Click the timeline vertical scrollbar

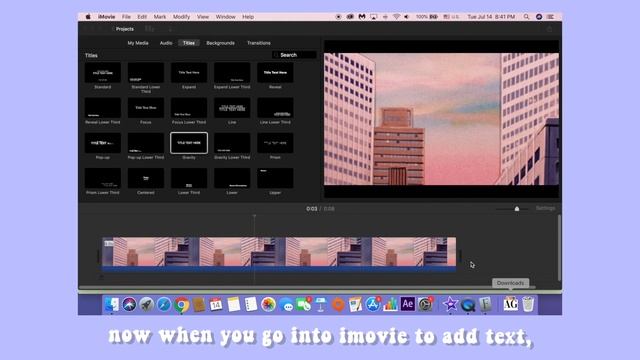(559, 247)
